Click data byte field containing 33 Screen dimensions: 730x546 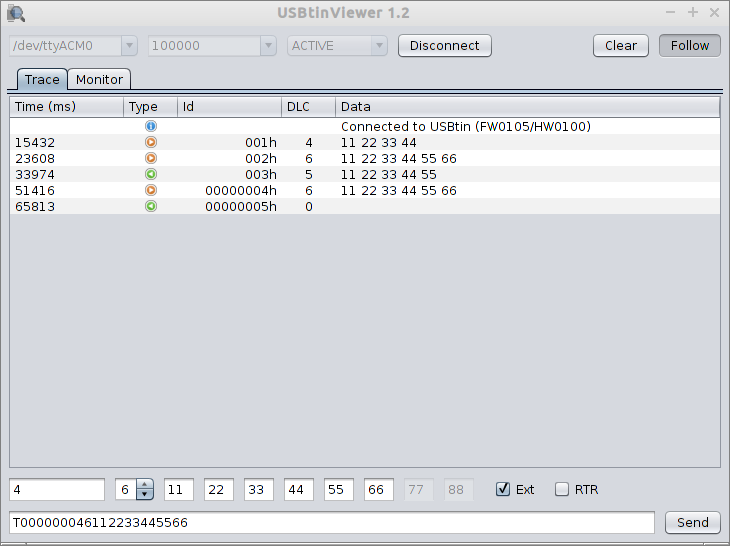pyautogui.click(x=259, y=489)
